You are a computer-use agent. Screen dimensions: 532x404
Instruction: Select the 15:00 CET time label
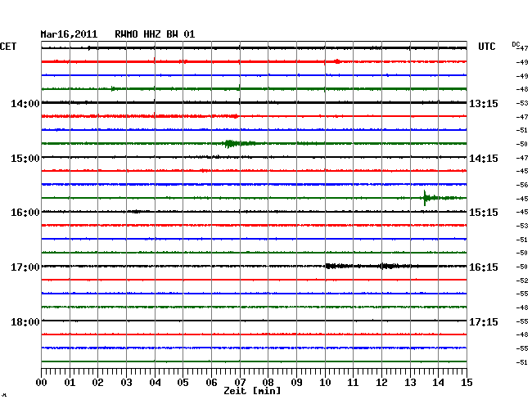(25, 159)
